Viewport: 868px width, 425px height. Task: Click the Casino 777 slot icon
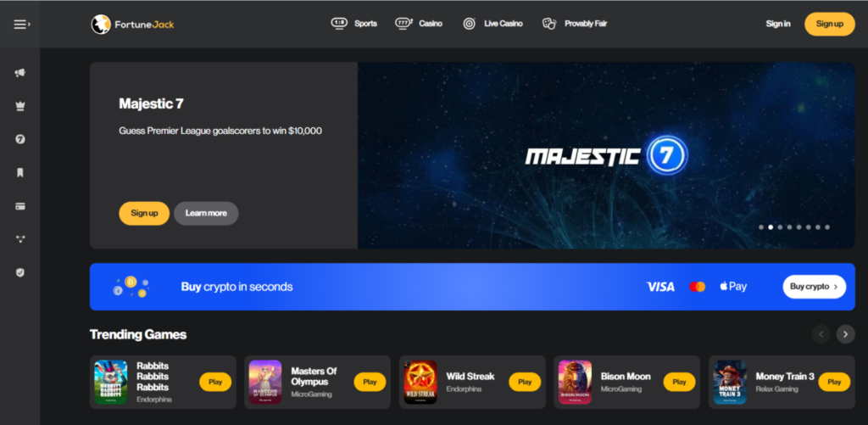[403, 23]
